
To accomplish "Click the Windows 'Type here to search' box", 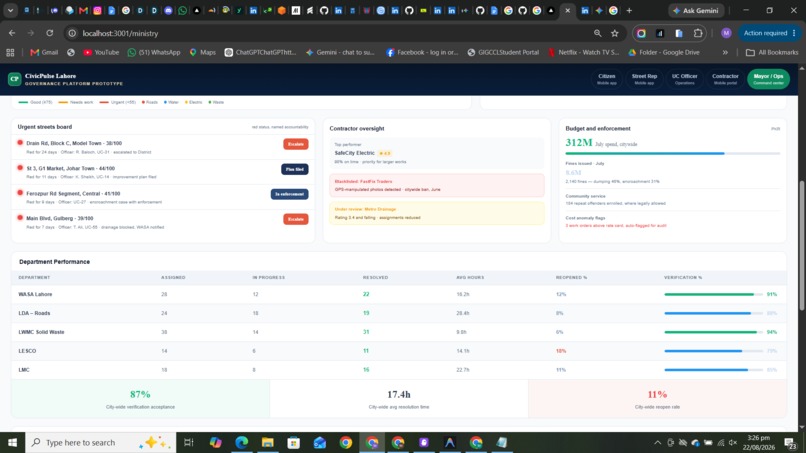I will pos(100,442).
